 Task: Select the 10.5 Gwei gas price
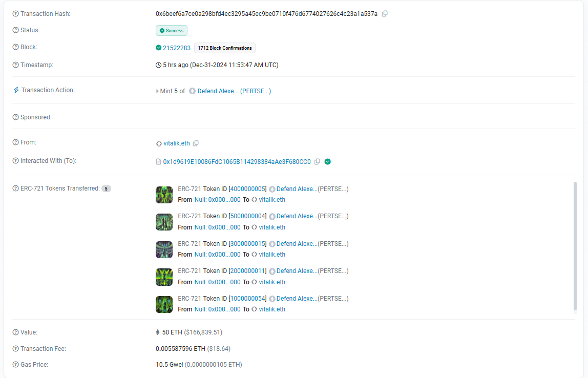(x=169, y=365)
